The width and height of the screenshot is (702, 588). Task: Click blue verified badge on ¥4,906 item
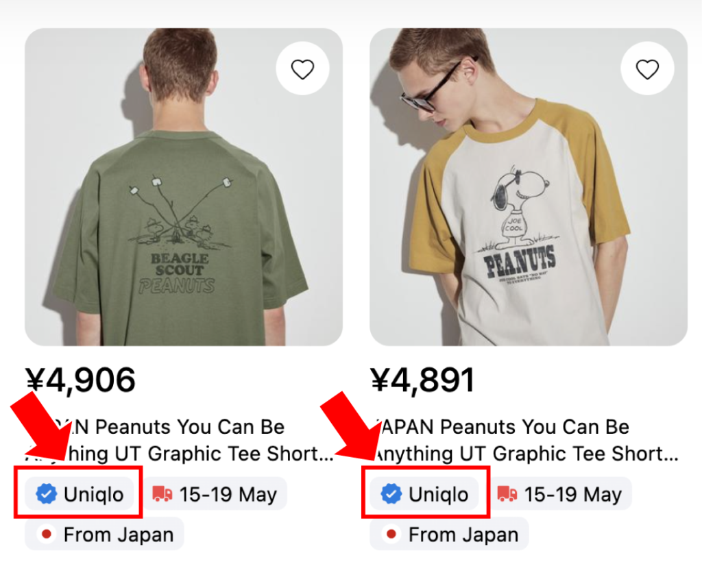tap(46, 494)
